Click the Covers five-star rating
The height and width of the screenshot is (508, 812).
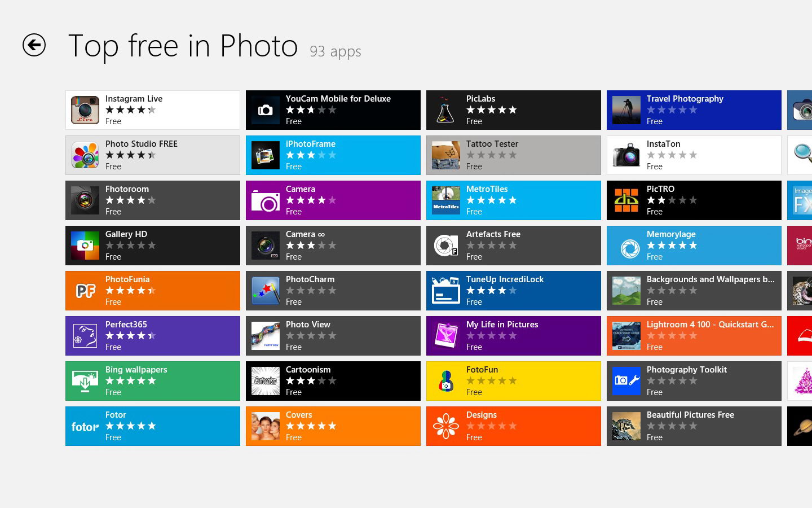[311, 426]
